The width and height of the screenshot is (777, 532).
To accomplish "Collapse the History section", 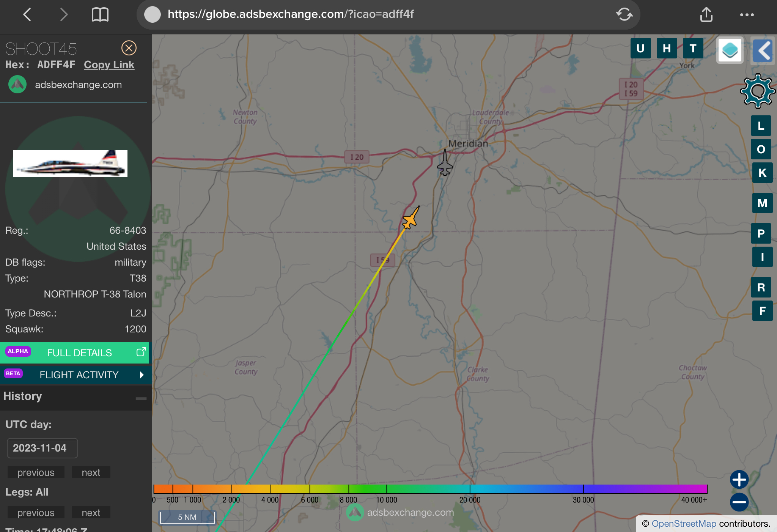I will pyautogui.click(x=141, y=398).
